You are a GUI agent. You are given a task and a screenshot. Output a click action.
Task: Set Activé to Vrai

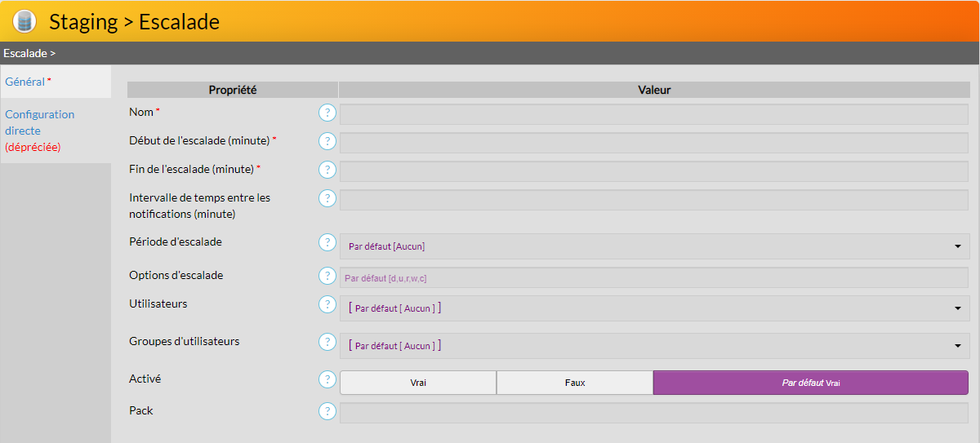coord(418,383)
